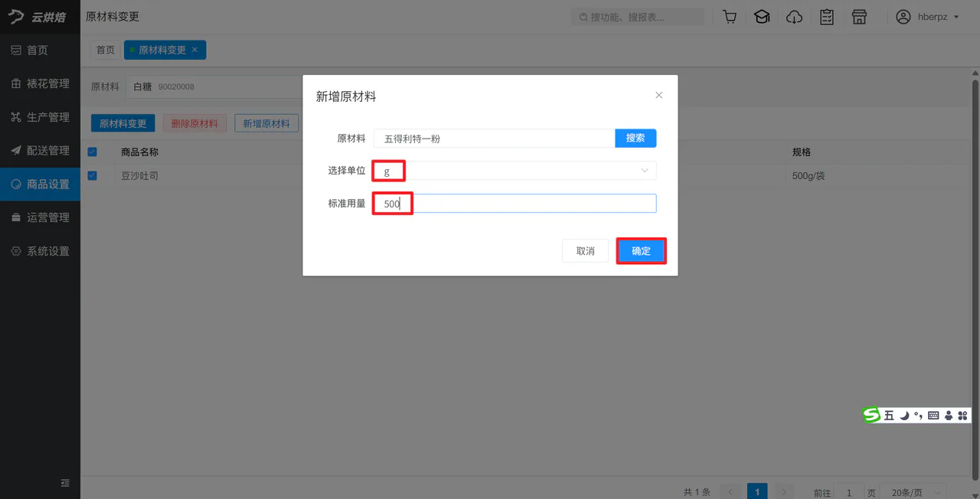Click the clipboard checklist icon in header
The width and height of the screenshot is (980, 499).
pos(827,17)
